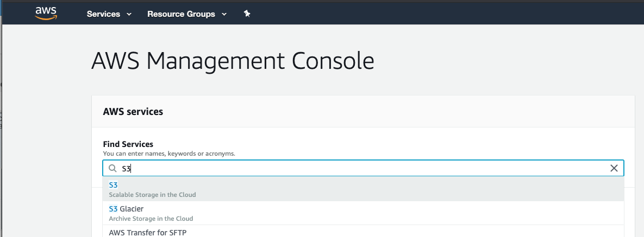Click the names, keywords or acronyms hint
Screen dimensions: 644x237
point(169,154)
